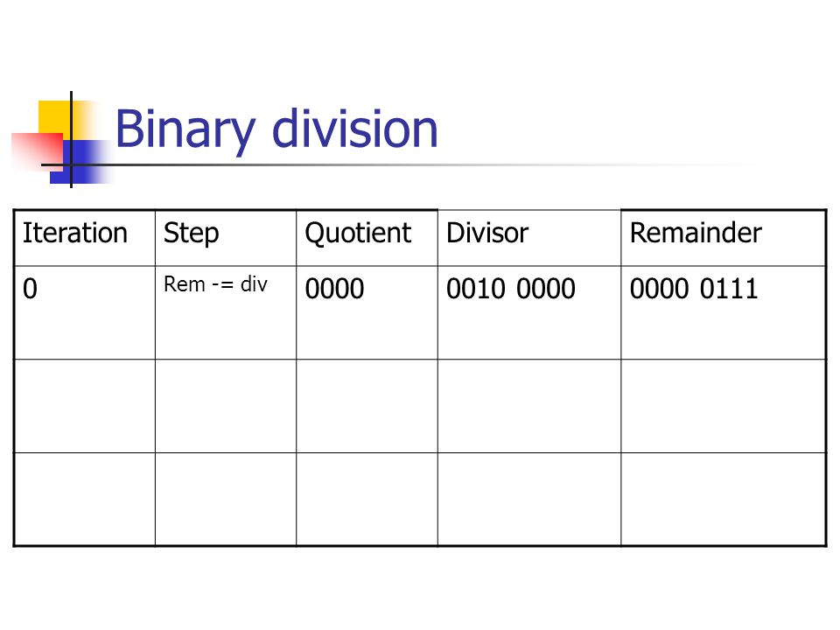Click the red square in the logo
840x630 pixels.
(38, 151)
